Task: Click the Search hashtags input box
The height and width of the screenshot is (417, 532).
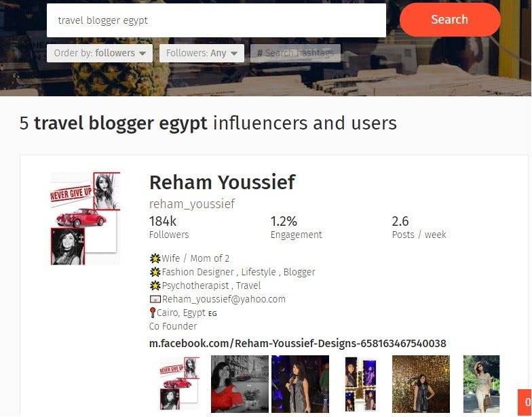Action: click(295, 53)
